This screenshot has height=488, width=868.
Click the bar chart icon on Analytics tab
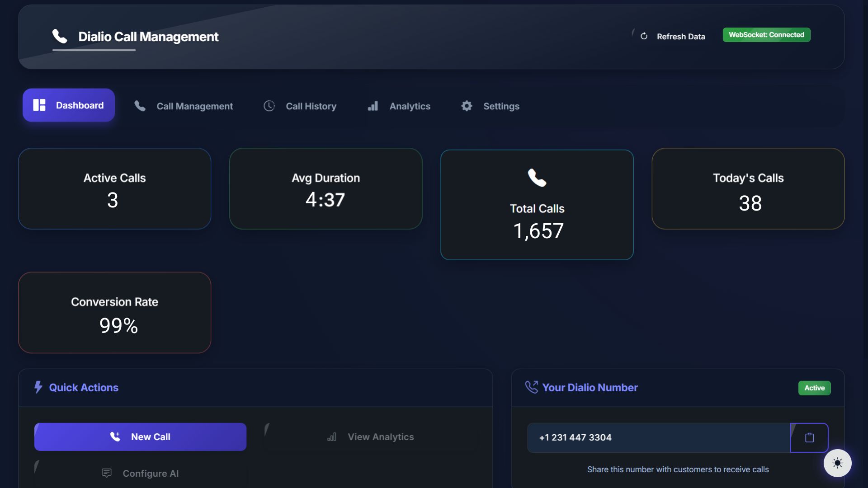point(373,106)
